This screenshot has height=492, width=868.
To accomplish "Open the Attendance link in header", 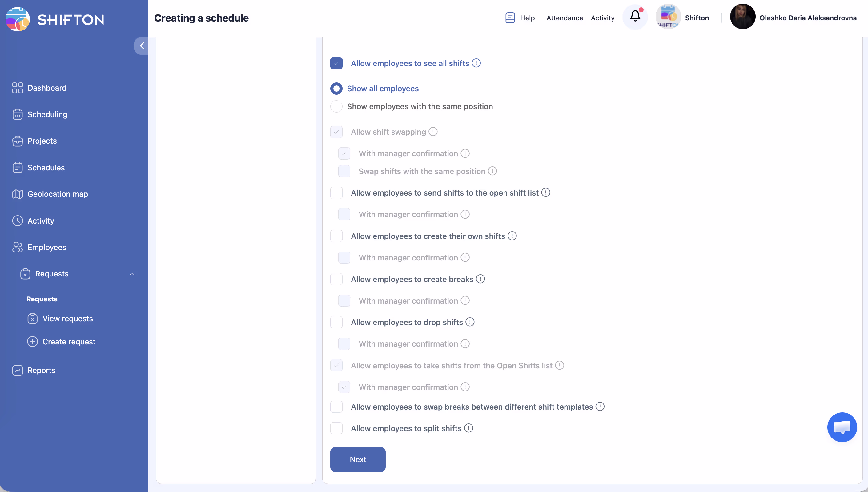I will pos(564,18).
